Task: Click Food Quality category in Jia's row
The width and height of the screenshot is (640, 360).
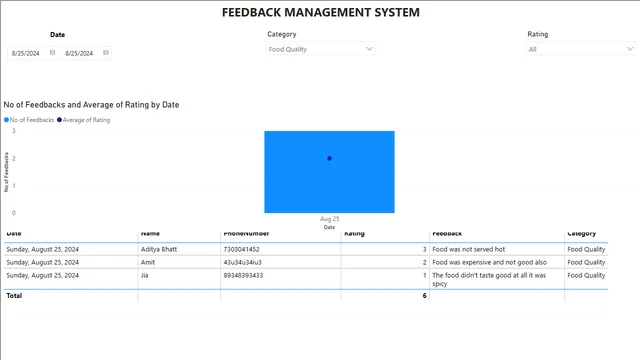Action: point(586,276)
